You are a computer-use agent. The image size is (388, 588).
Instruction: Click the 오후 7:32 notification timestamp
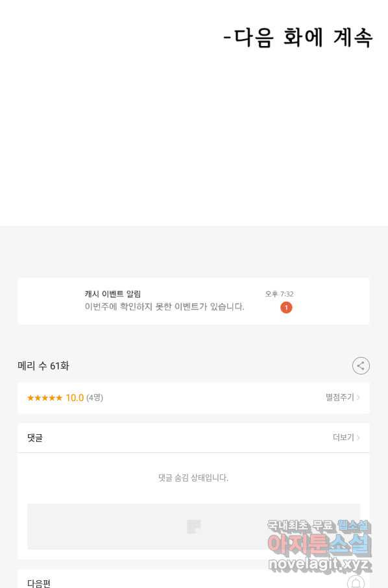coord(279,294)
